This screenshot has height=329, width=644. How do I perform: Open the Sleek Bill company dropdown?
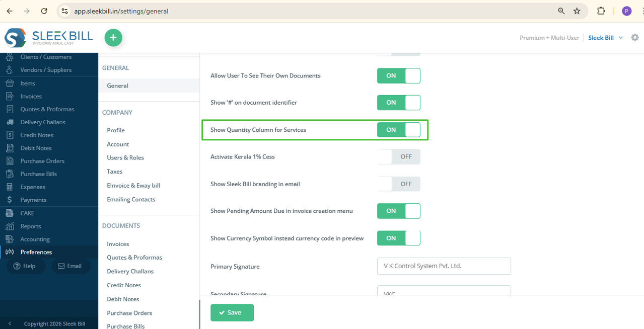[x=606, y=38]
